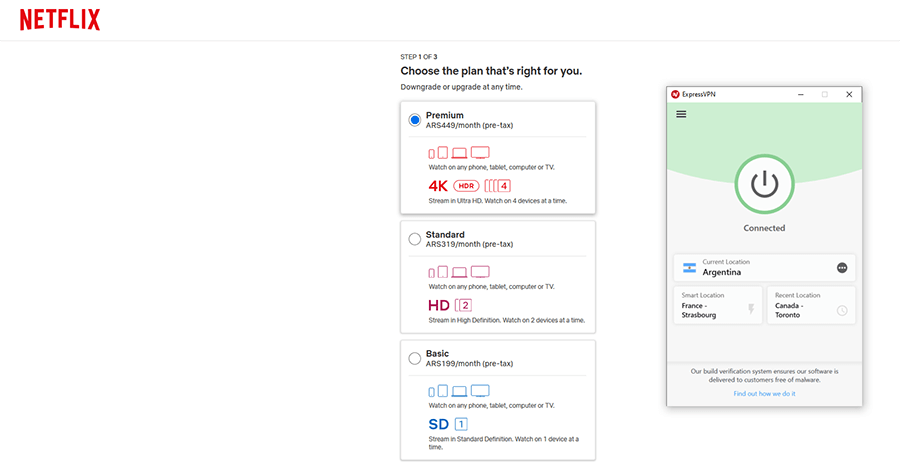
Task: Click the laptop icon in Standard plan
Action: [459, 272]
